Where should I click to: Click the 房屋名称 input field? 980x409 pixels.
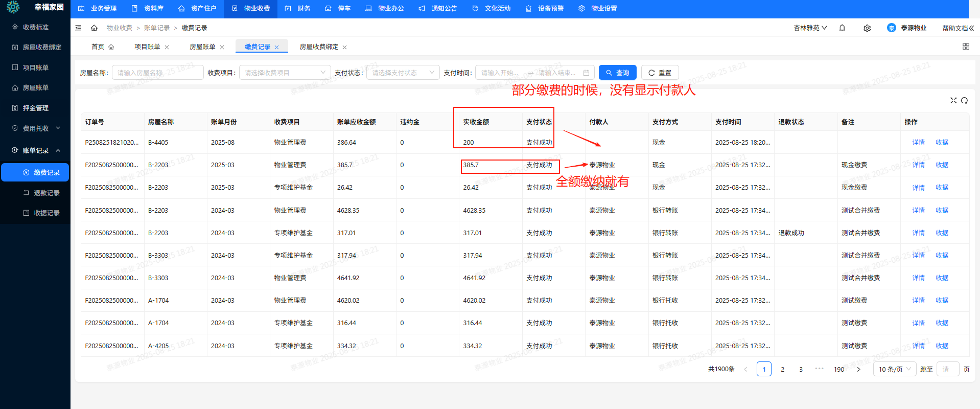click(157, 73)
